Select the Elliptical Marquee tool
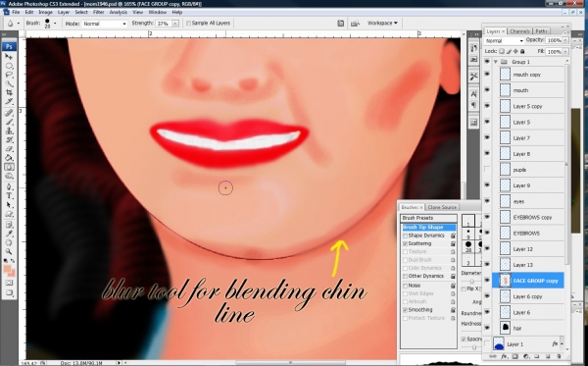 9,66
